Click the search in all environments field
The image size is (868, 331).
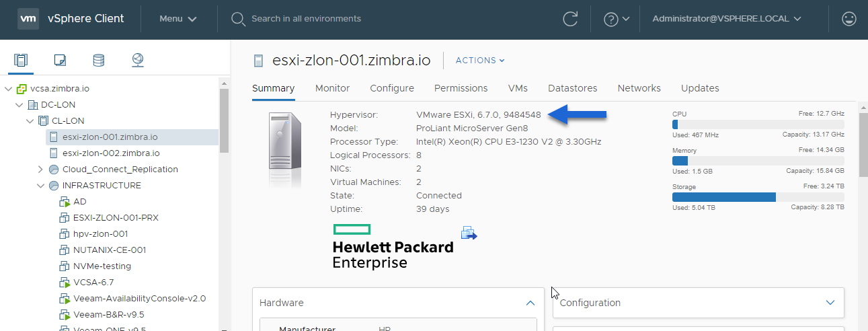306,19
